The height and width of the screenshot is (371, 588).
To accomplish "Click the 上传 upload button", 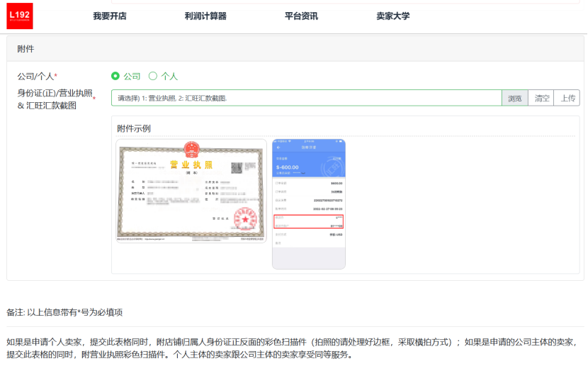I will tap(568, 98).
